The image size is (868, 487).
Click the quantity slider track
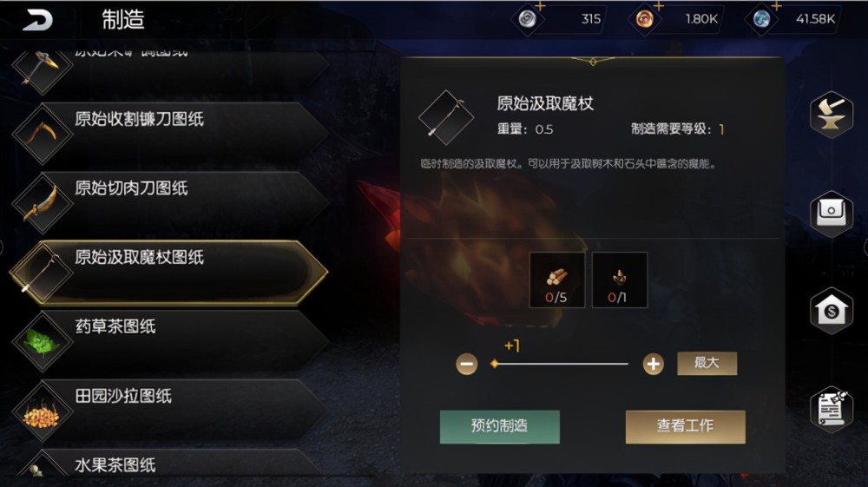point(561,364)
